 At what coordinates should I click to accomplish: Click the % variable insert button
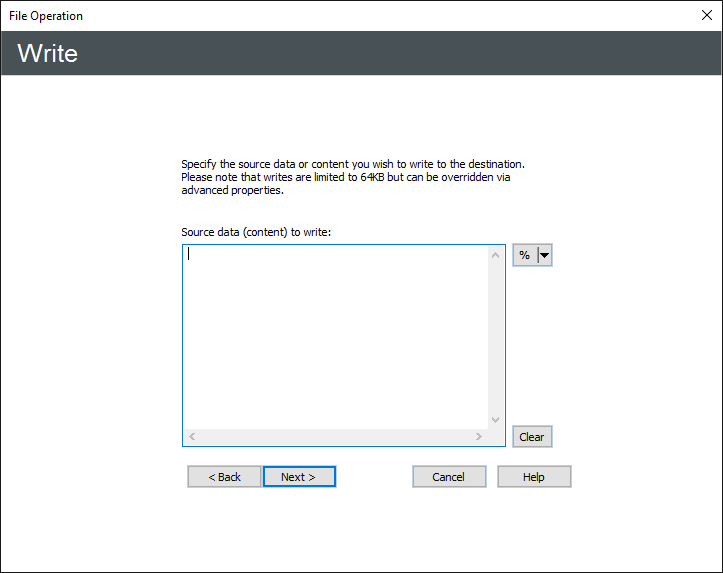(x=524, y=256)
